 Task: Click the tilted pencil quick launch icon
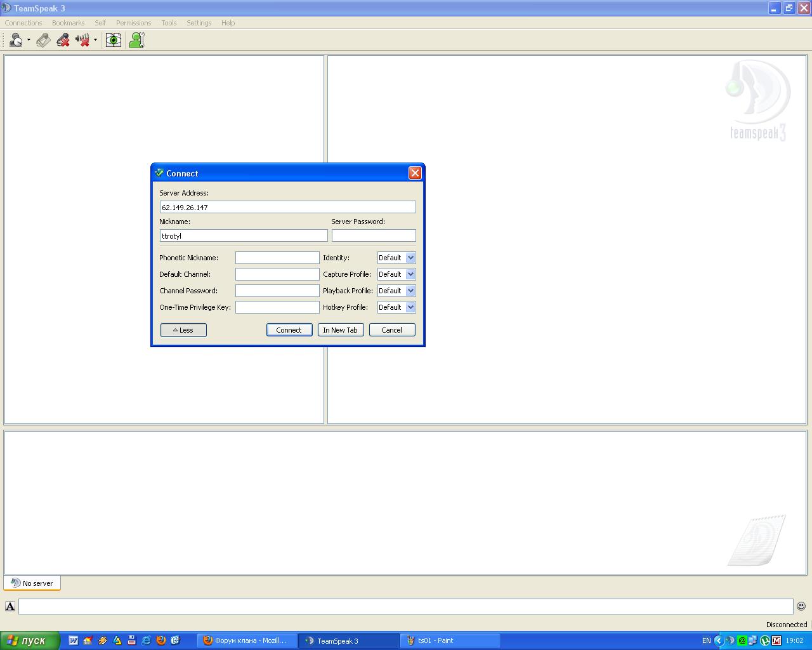(102, 640)
